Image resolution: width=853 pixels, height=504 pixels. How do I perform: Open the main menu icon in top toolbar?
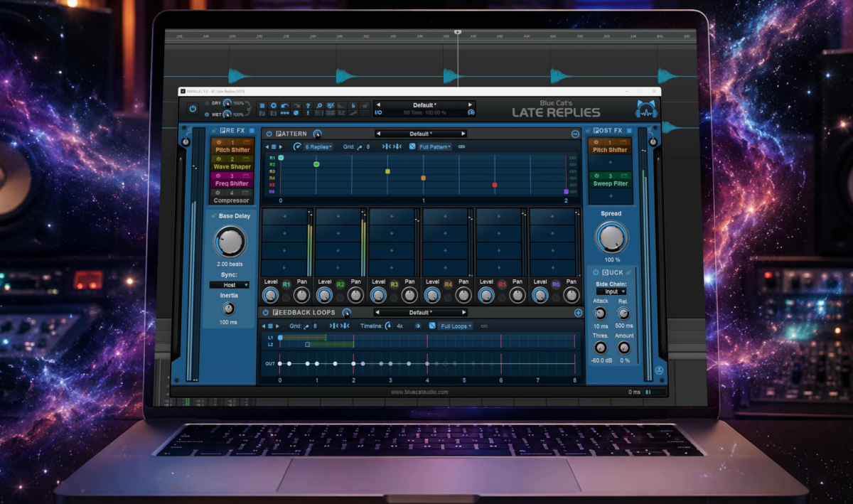262,106
